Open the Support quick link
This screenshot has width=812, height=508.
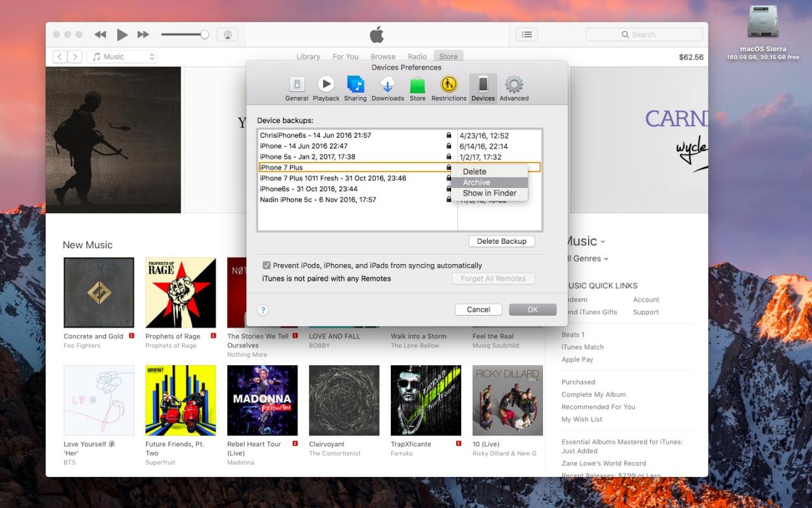coord(646,312)
